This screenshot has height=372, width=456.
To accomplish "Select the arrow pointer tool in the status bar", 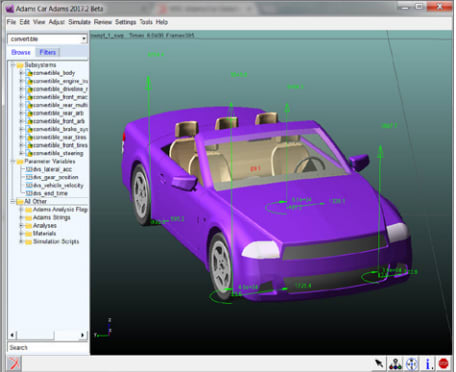I will tap(379, 363).
